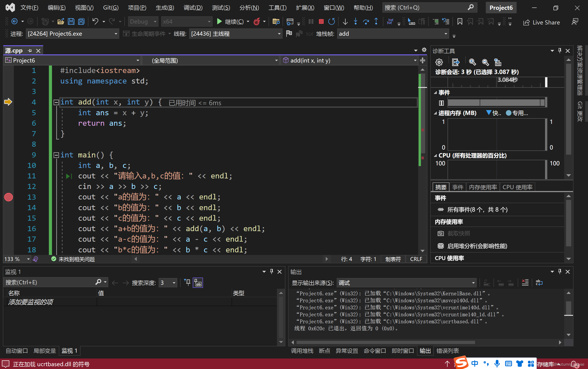Toggle breakpoint on line 13
Viewport: 588px width, 369px height.
tap(9, 197)
